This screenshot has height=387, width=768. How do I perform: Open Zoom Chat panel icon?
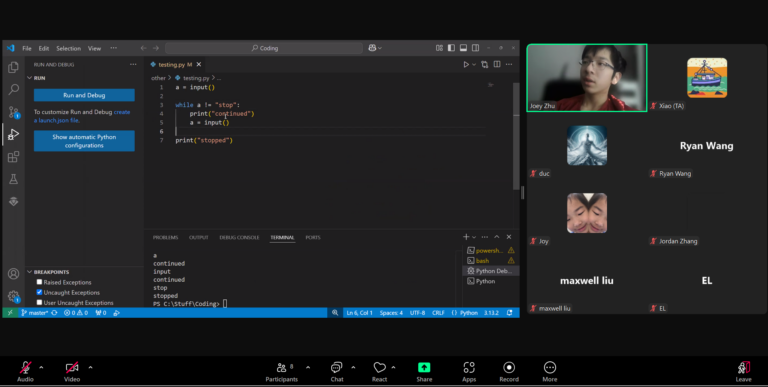pos(336,372)
